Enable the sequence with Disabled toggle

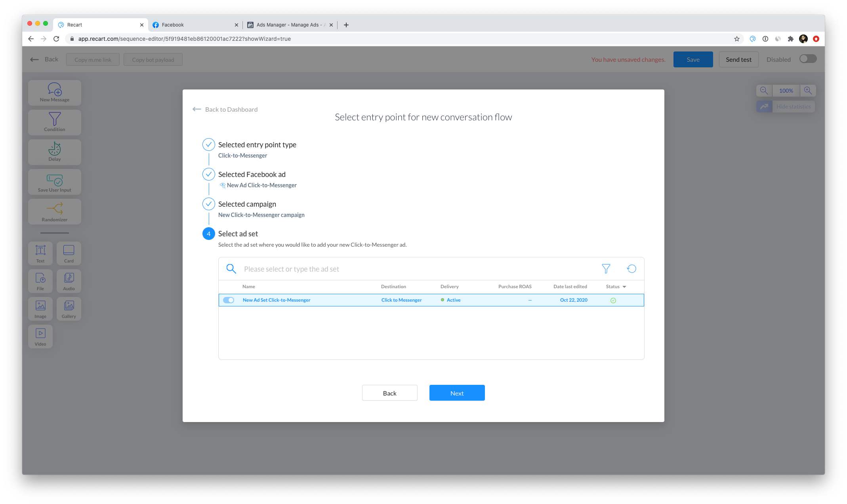808,59
